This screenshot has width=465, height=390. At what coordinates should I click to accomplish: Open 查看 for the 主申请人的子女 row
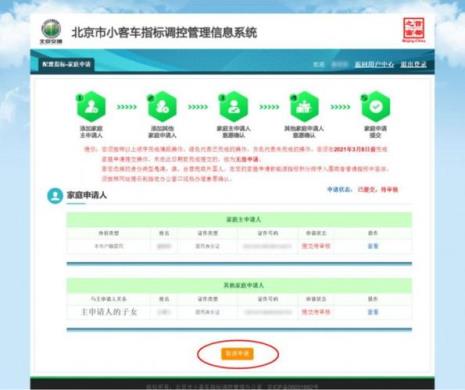click(373, 312)
